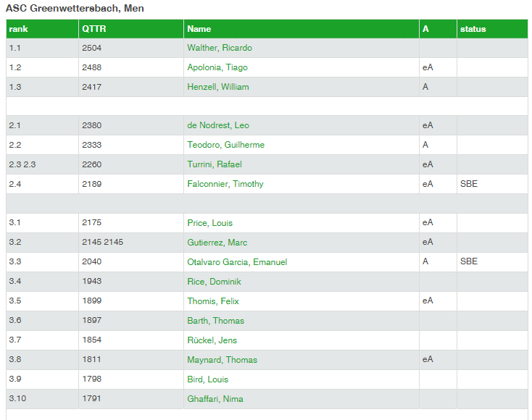Select QTTR value 1897

91,320
